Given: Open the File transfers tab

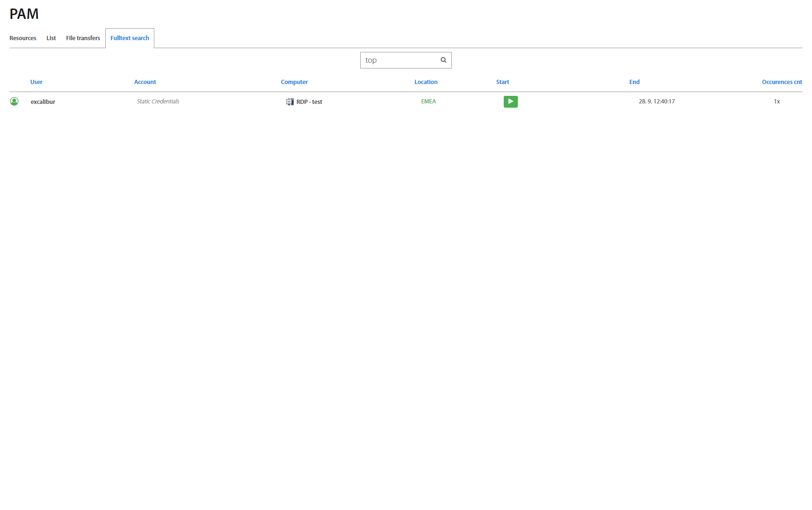Looking at the screenshot, I should [x=83, y=38].
